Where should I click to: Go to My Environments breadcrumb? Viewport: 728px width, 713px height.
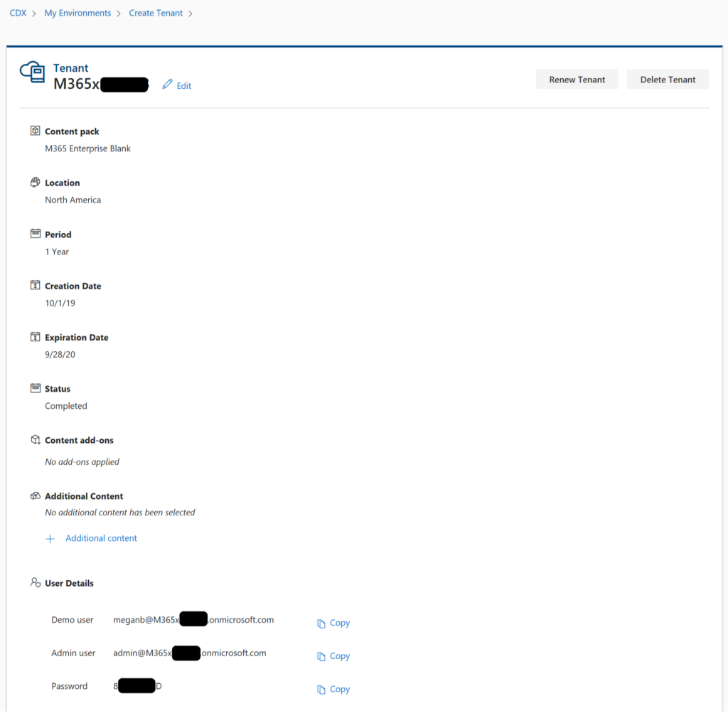coord(77,13)
